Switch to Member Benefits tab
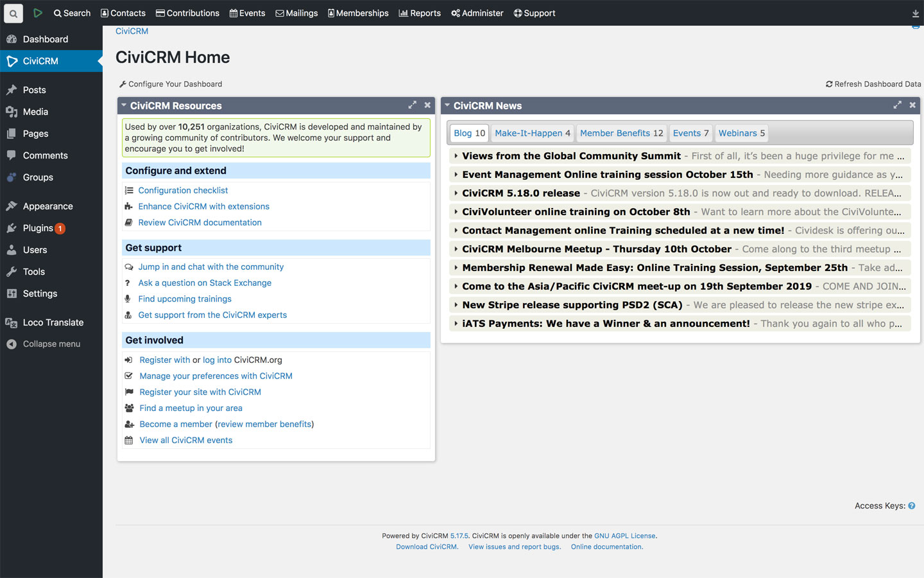 [622, 134]
